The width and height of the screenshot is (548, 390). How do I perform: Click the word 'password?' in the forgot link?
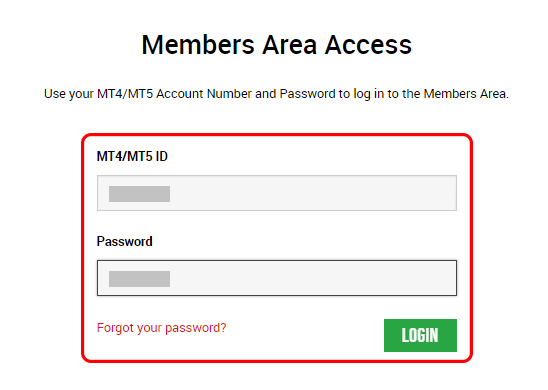coord(196,328)
